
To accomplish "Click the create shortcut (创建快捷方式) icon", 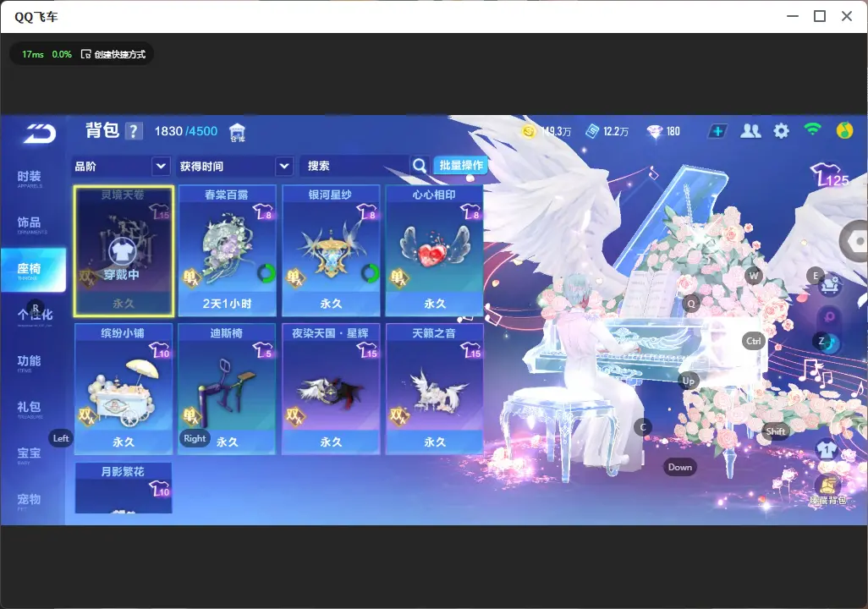I will 85,53.
